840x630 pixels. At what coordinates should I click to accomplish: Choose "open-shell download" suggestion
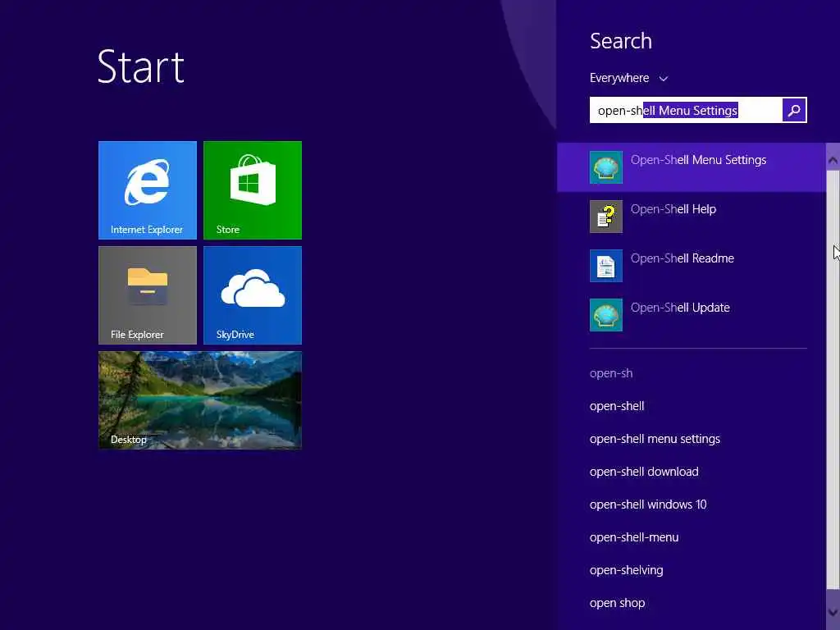point(644,472)
